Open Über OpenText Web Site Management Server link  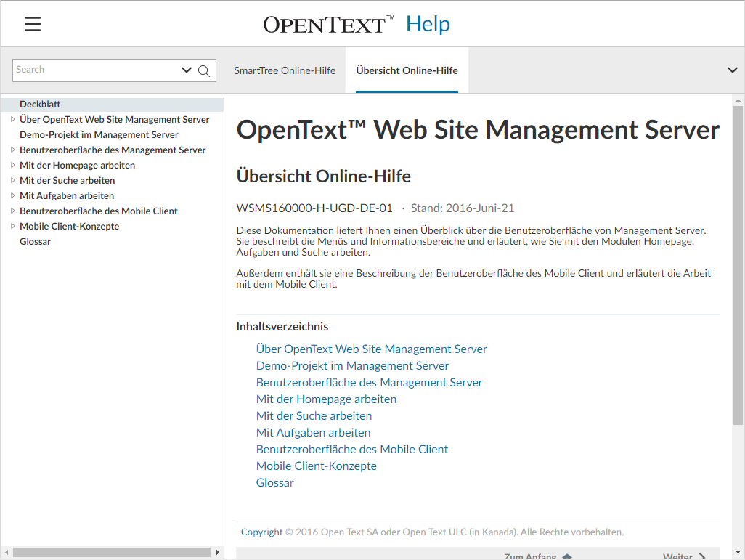tap(372, 349)
